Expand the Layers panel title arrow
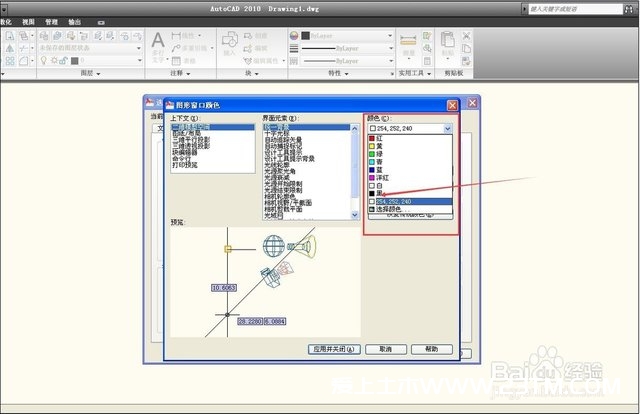640x414 pixels. click(x=98, y=74)
